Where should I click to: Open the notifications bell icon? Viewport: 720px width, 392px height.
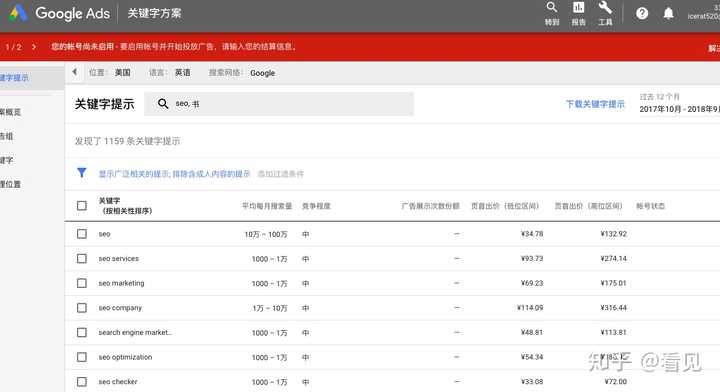click(x=669, y=13)
